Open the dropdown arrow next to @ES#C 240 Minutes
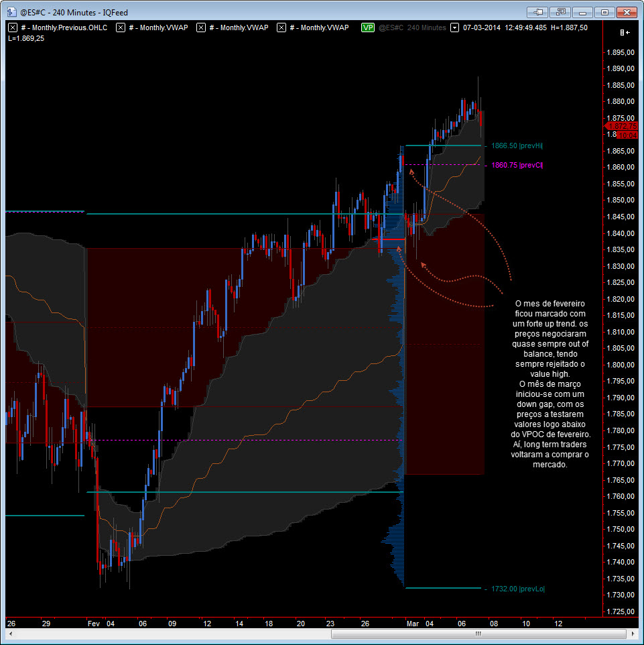This screenshot has width=644, height=645. point(454,27)
